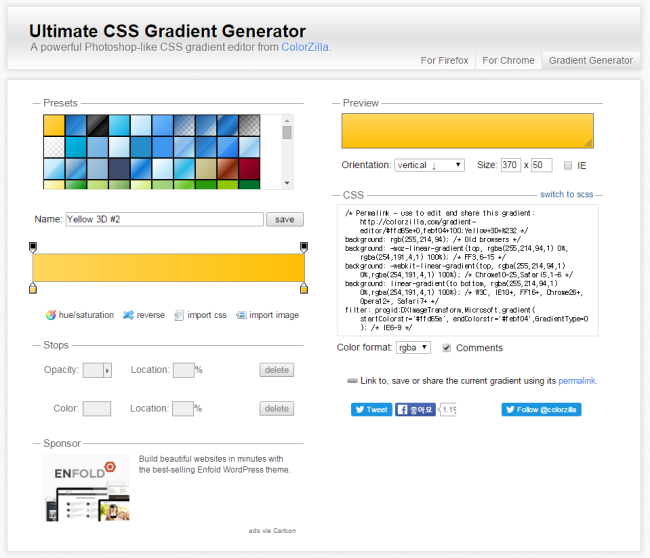Click the Color swatch field in Stops
The width and height of the screenshot is (650, 558).
(x=97, y=409)
